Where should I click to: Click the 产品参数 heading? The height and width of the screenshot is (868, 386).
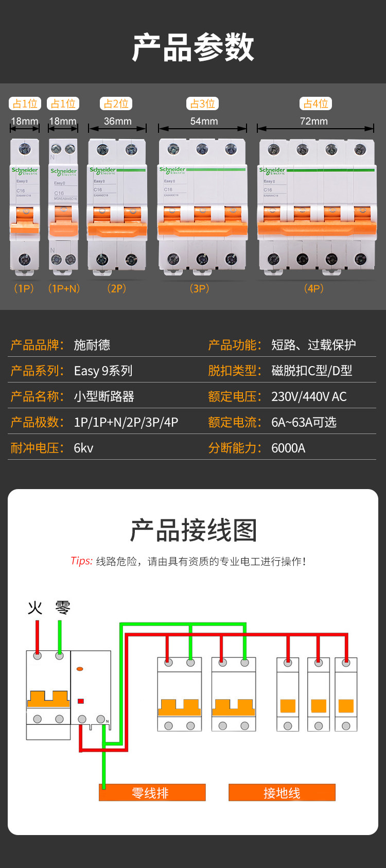[193, 47]
